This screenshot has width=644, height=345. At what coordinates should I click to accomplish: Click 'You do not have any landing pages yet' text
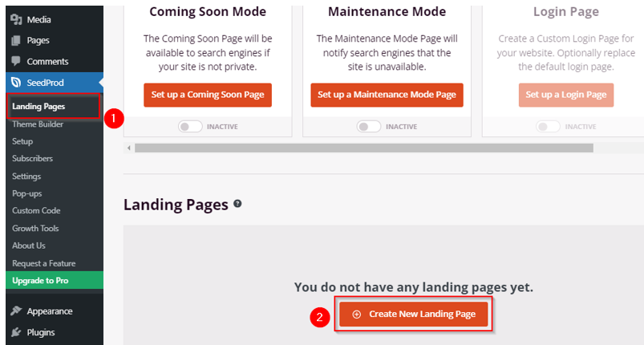(414, 286)
